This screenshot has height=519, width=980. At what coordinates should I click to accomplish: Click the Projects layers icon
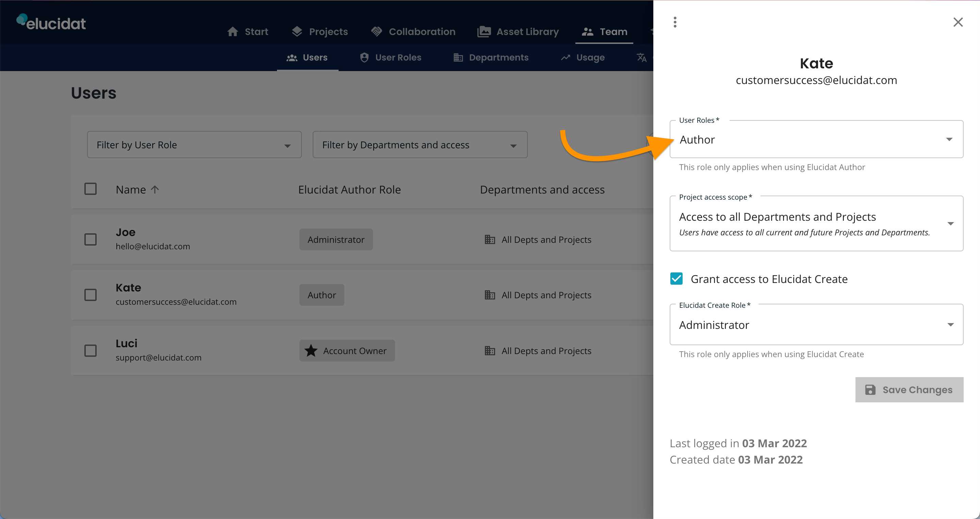[297, 32]
